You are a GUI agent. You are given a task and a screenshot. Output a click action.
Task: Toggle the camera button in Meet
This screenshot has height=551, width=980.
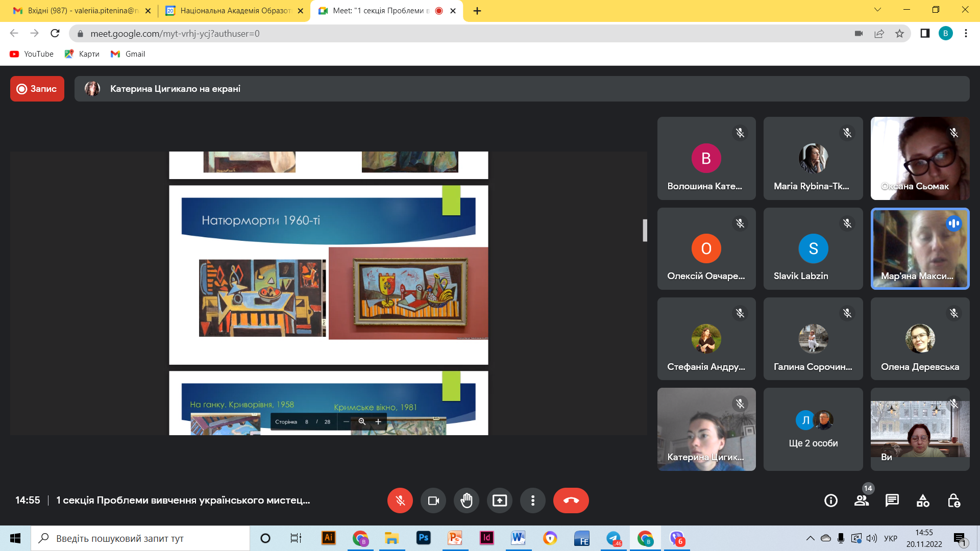[433, 500]
